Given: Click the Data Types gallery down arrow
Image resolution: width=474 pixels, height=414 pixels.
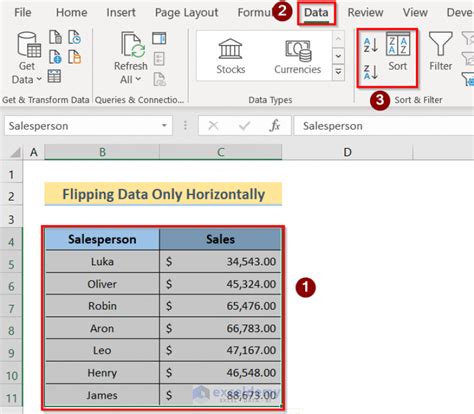Looking at the screenshot, I should pos(338,55).
